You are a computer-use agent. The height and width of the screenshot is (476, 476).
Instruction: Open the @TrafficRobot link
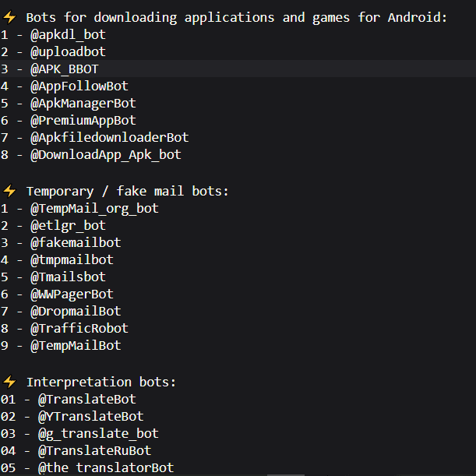click(79, 328)
